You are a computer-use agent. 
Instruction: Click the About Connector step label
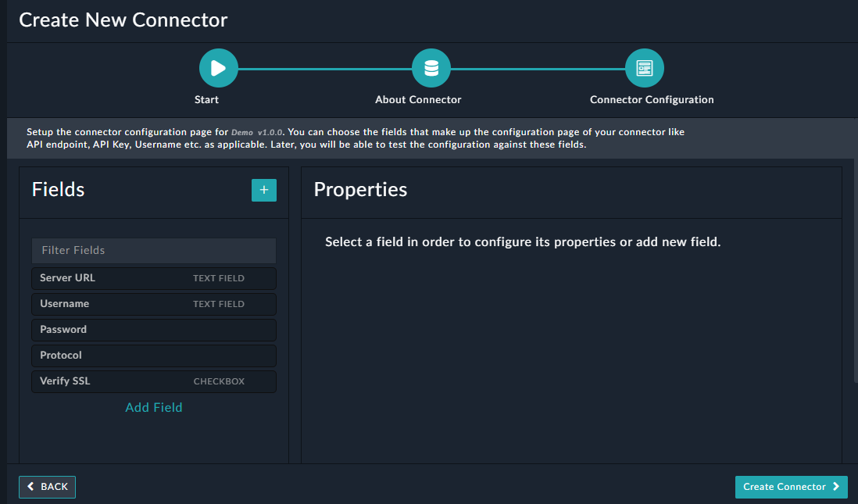click(418, 100)
